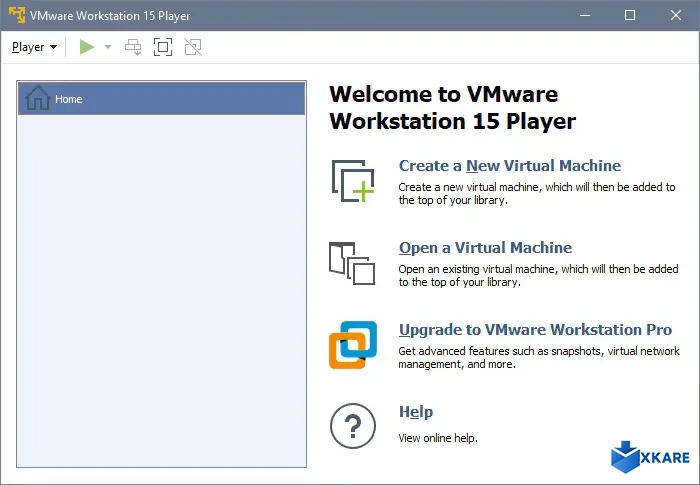The height and width of the screenshot is (485, 700).
Task: Click Create a New Virtual Machine link
Action: coord(510,166)
